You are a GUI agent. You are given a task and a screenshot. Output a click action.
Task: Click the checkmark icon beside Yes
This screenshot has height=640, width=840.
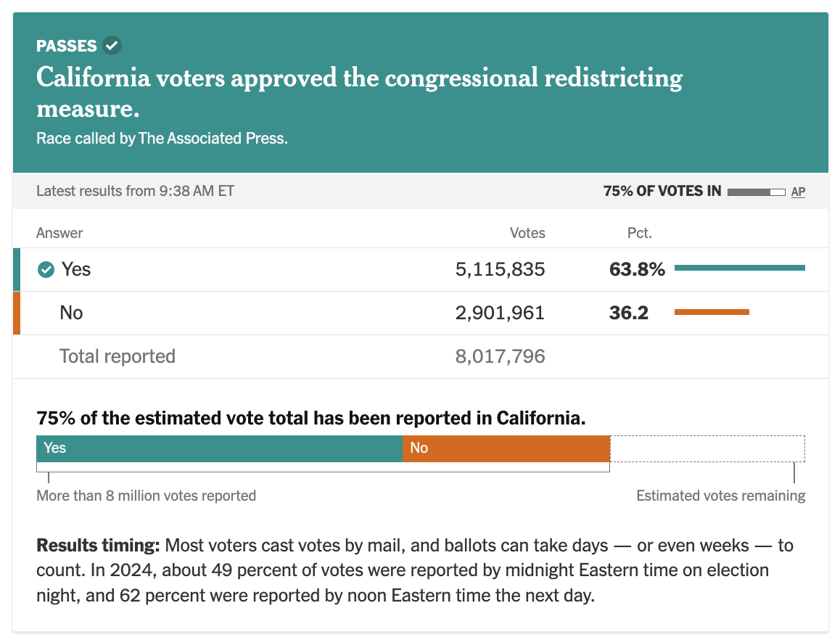46,270
